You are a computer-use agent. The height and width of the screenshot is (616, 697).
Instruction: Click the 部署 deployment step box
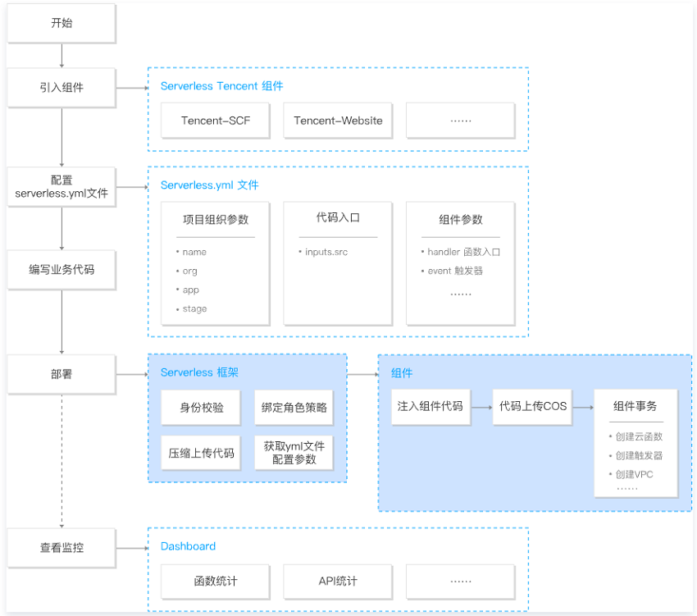click(x=61, y=374)
